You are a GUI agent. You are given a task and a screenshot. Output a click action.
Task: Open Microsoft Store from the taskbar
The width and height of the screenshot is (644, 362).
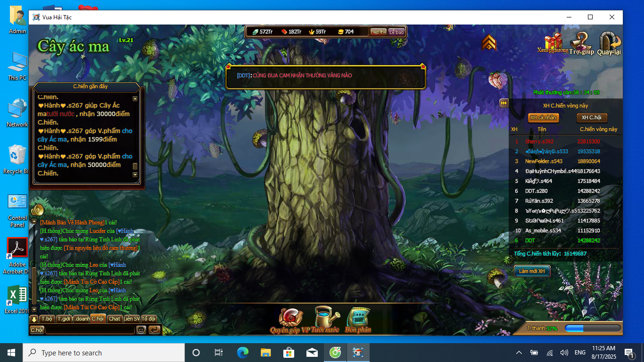point(289,353)
